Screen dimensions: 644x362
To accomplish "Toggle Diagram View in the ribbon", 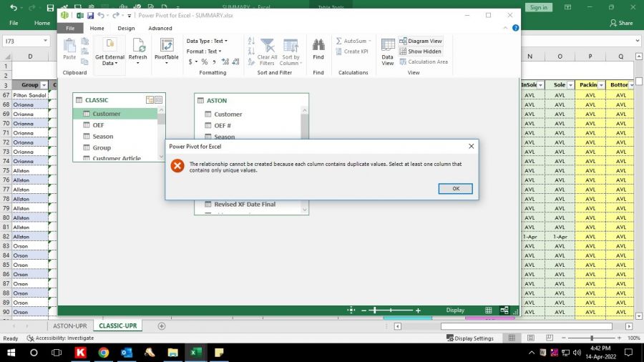I will pyautogui.click(x=421, y=41).
